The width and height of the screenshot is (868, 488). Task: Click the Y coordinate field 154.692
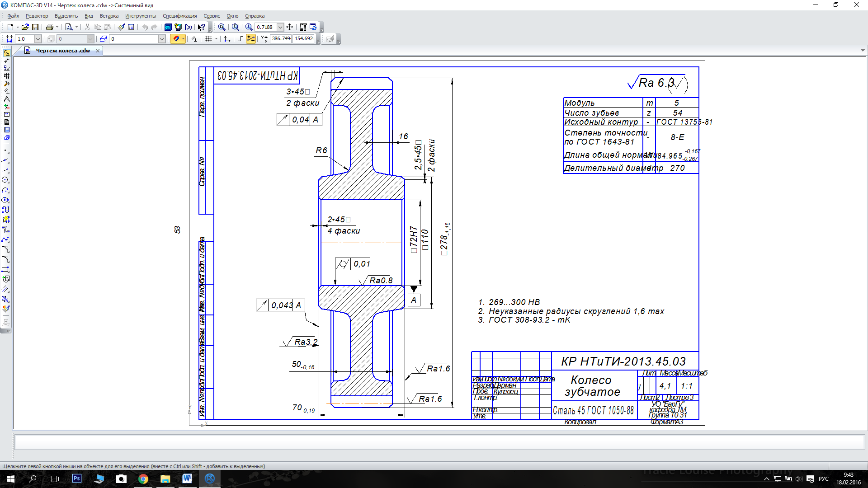pyautogui.click(x=304, y=39)
